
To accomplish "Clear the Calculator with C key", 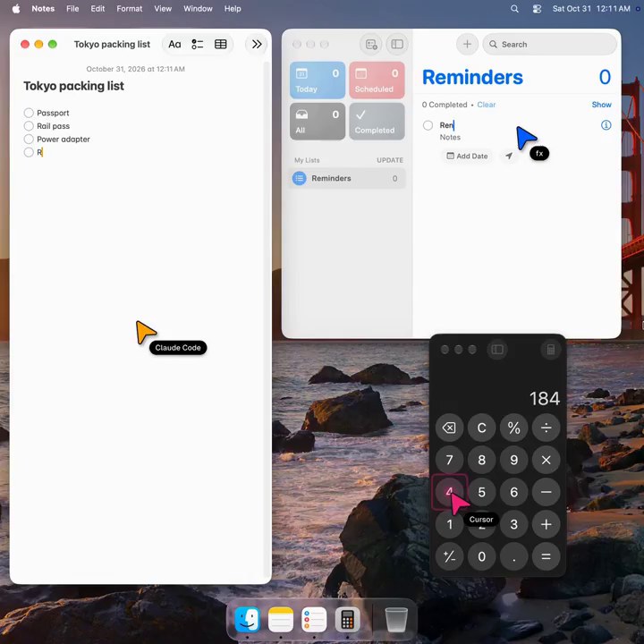I will click(x=481, y=428).
